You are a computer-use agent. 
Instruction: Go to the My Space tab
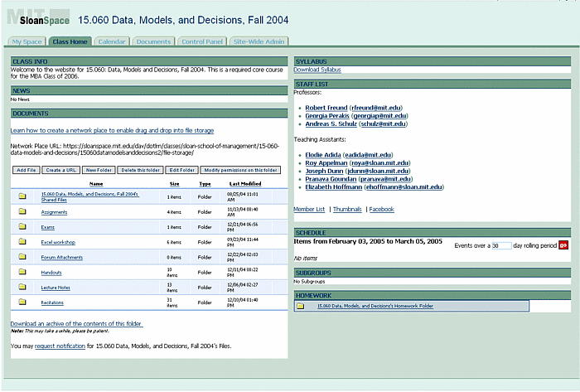(x=27, y=41)
